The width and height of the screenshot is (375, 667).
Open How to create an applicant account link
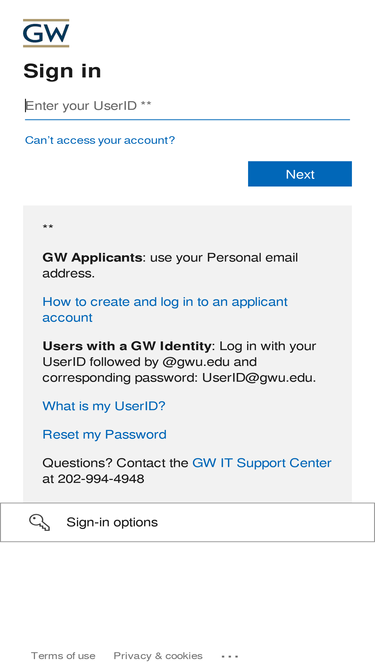pos(165,310)
